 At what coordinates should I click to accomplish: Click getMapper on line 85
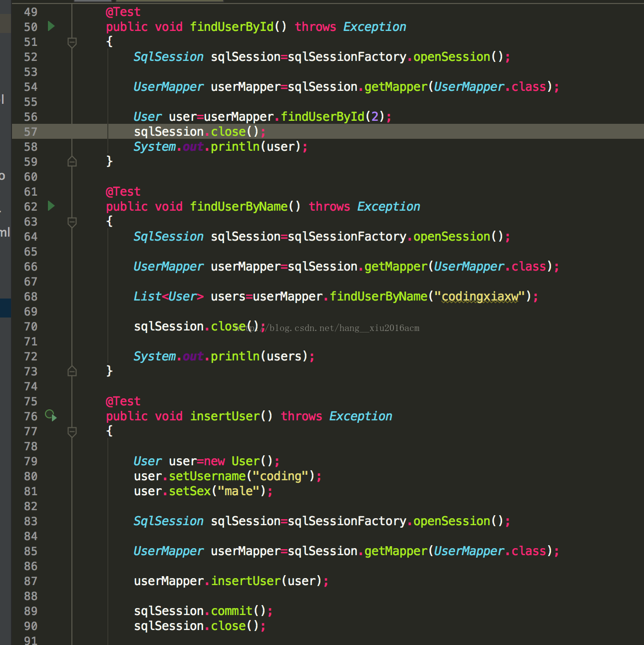396,551
